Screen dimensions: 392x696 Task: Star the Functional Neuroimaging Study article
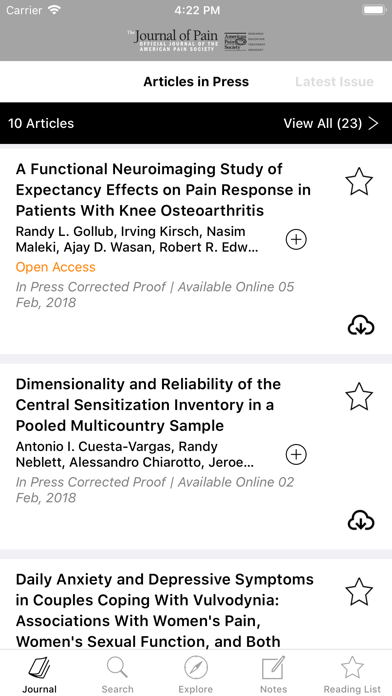(x=359, y=181)
